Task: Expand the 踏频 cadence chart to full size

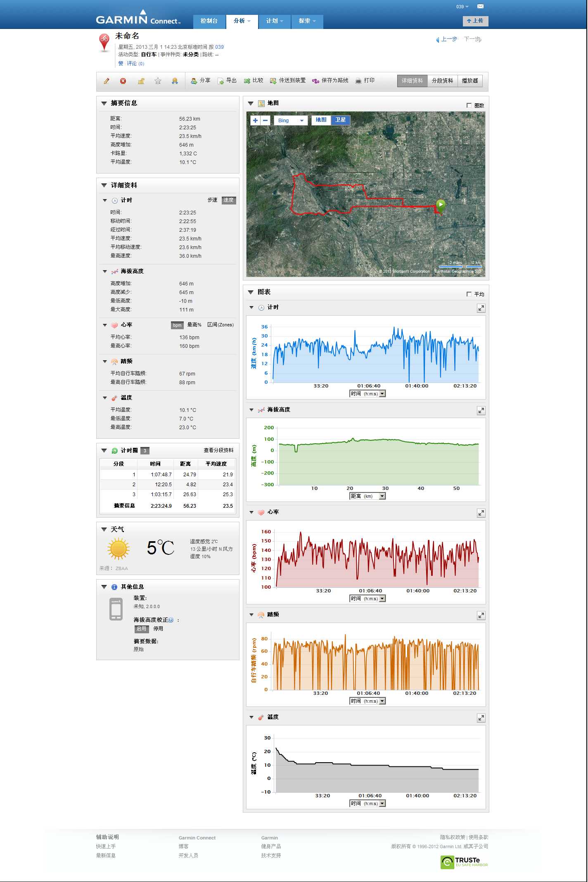Action: click(481, 616)
